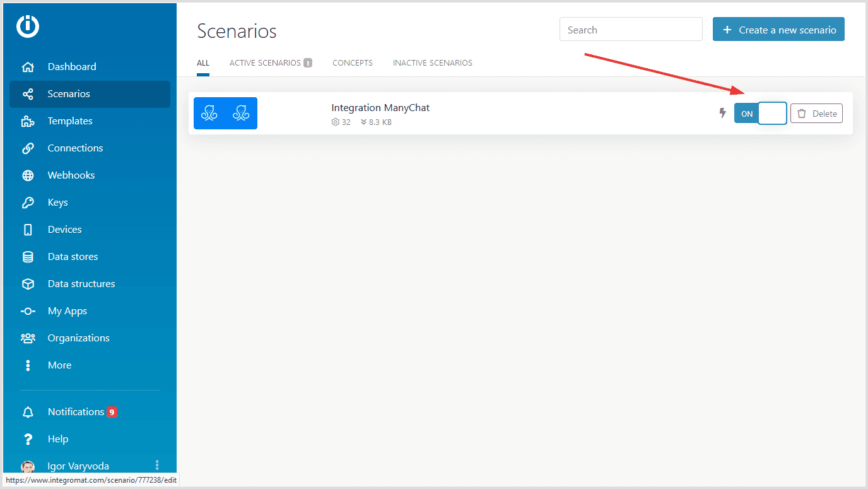Open the user options dots beside Igor Varyvoda
This screenshot has height=489, width=868.
tap(157, 465)
